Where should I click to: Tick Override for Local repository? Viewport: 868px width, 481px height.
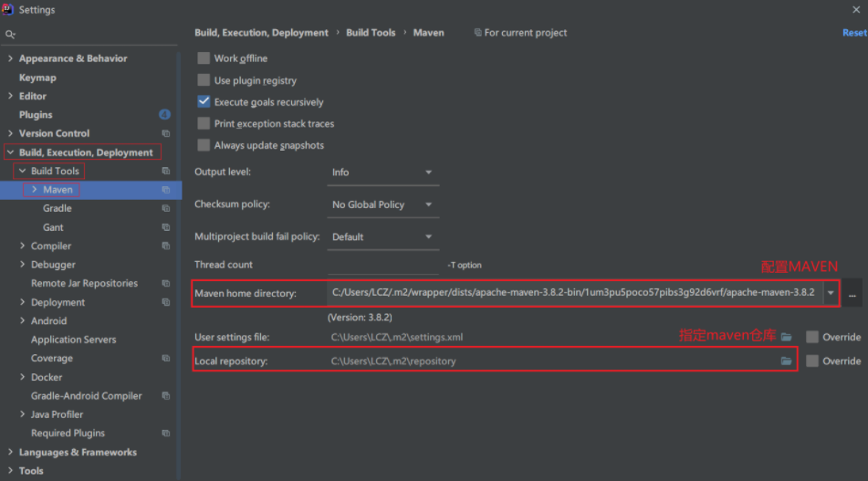pos(812,361)
